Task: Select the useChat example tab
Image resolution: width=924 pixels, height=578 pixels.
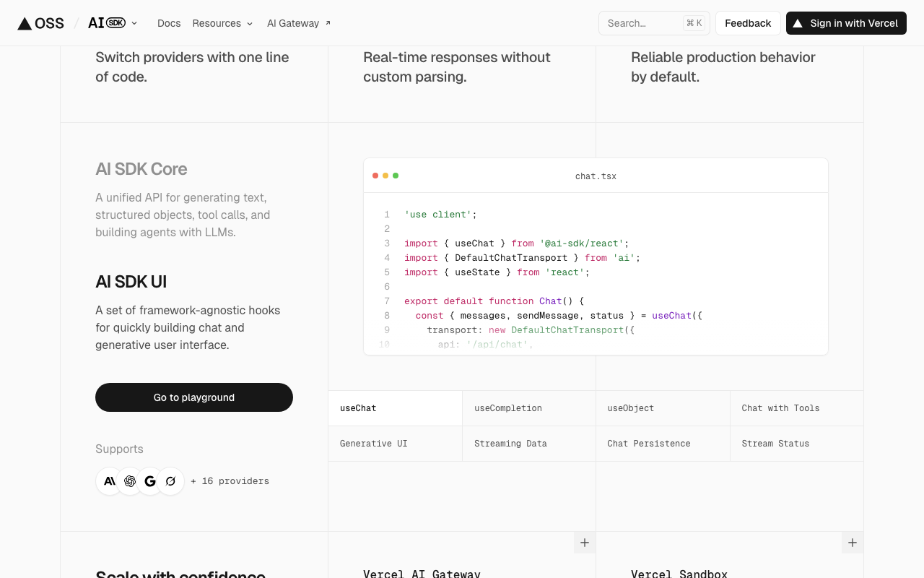Action: click(x=395, y=408)
